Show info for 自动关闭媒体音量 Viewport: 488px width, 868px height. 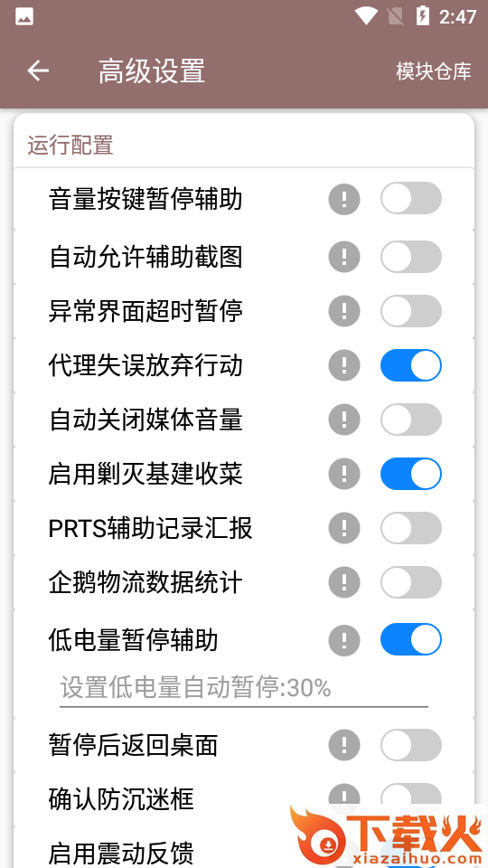coord(344,420)
